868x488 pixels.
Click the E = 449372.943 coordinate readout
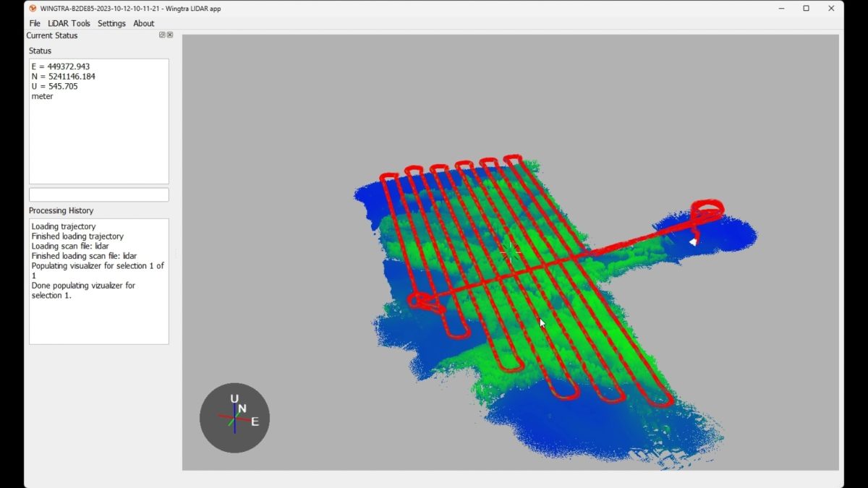(60, 66)
